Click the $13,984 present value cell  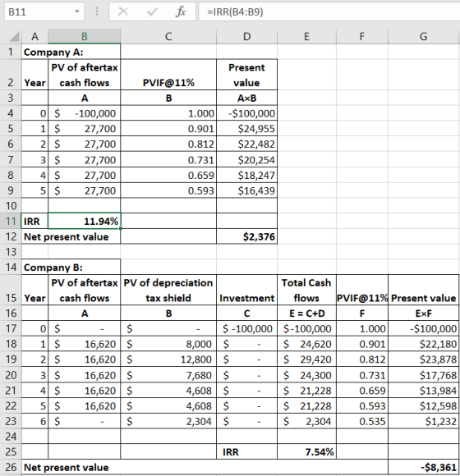pyautogui.click(x=424, y=391)
